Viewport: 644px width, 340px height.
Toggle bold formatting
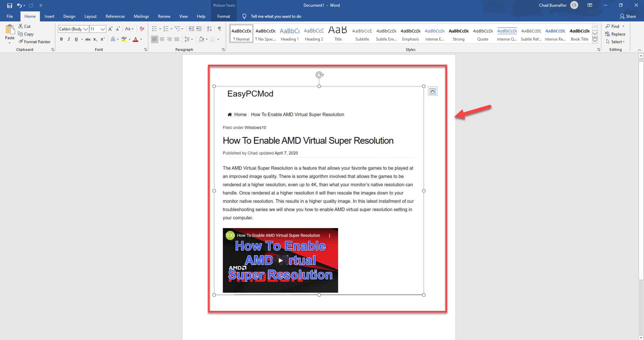[x=61, y=39]
